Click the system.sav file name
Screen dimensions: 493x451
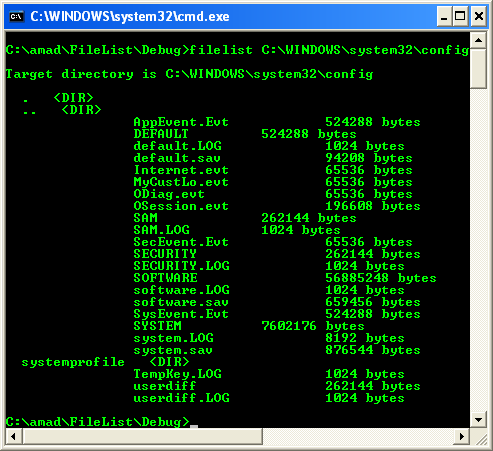pos(173,350)
